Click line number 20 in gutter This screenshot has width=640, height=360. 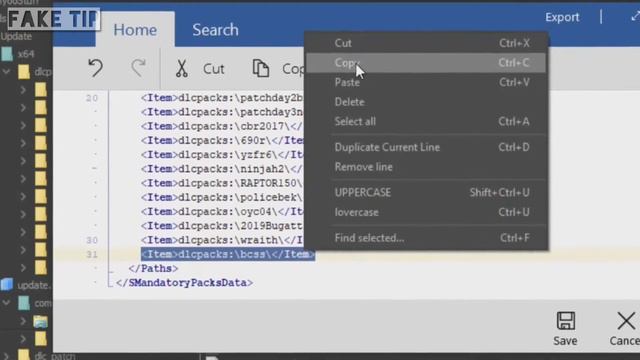click(92, 98)
